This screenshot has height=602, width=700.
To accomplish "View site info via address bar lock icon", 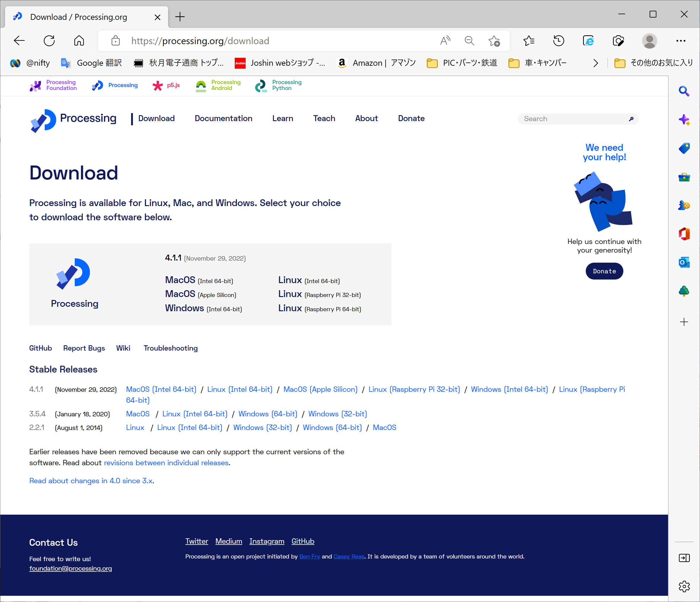I will (x=115, y=41).
